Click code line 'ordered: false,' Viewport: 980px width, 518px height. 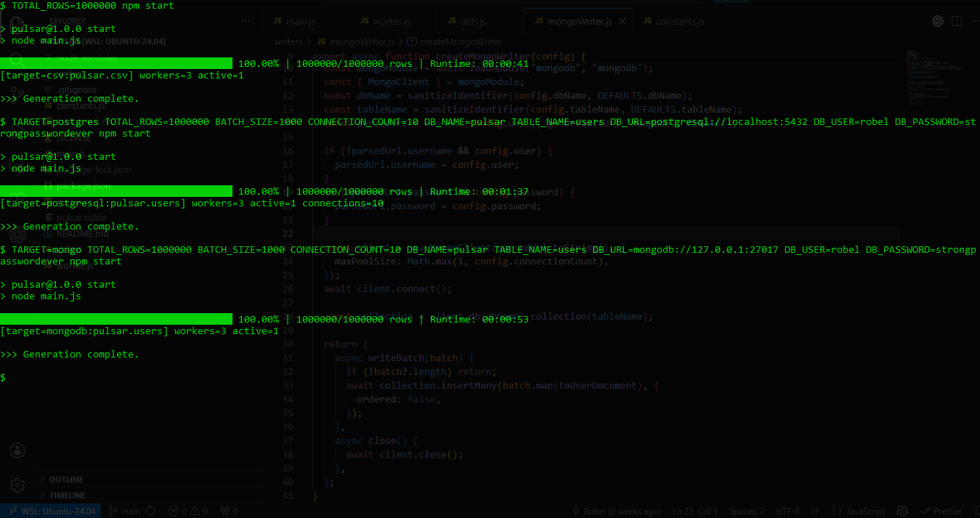pos(399,399)
